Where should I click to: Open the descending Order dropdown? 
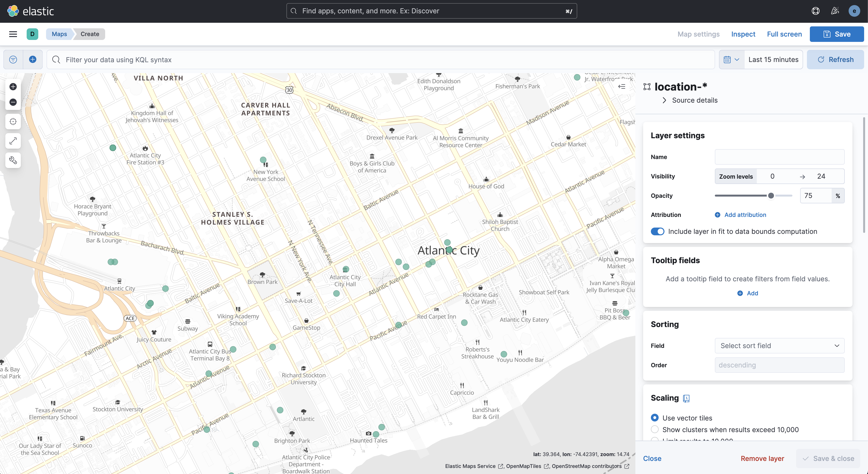click(779, 365)
